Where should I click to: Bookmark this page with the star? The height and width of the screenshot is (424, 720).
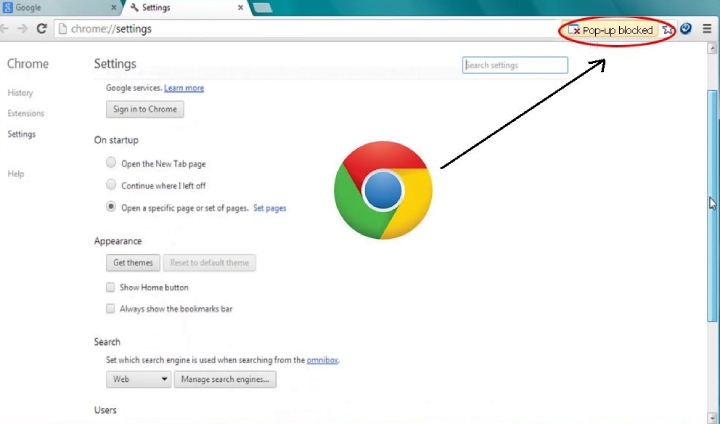(x=667, y=30)
